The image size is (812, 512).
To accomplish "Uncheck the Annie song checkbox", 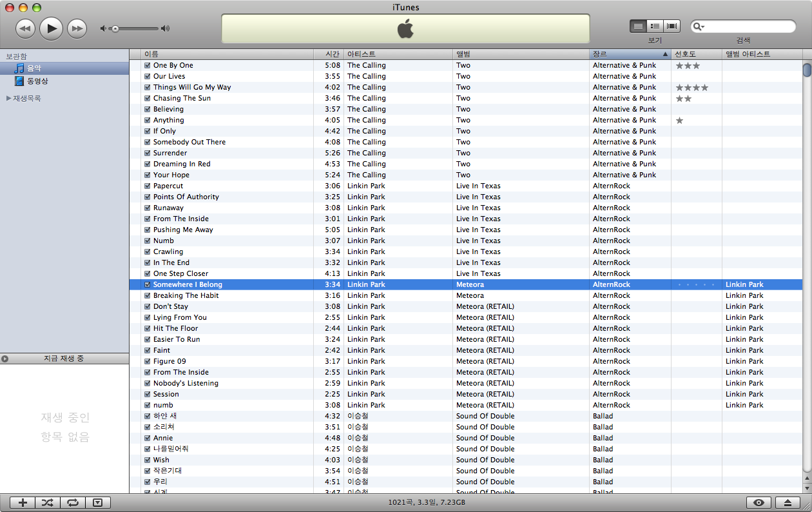I will pos(148,438).
